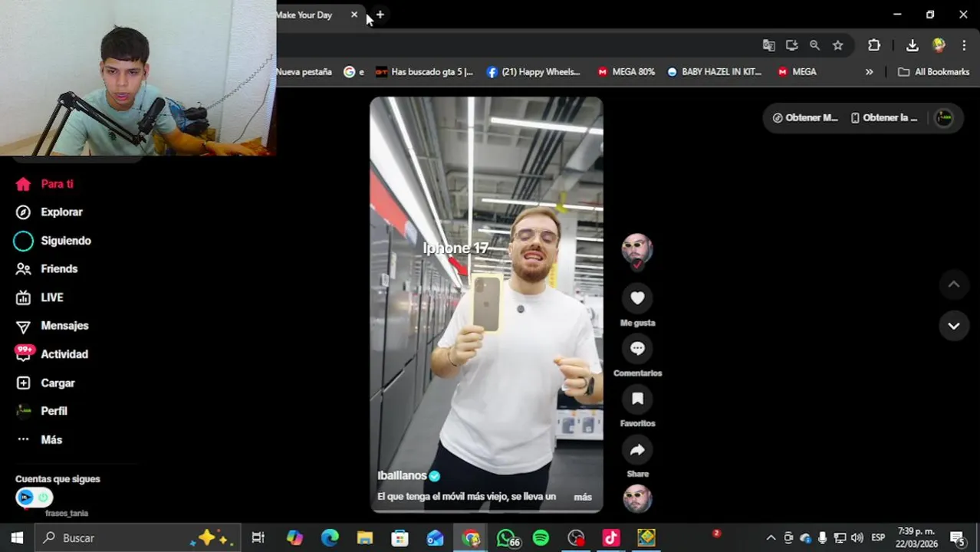Open the Nueva pestaña bookmark

click(x=304, y=71)
